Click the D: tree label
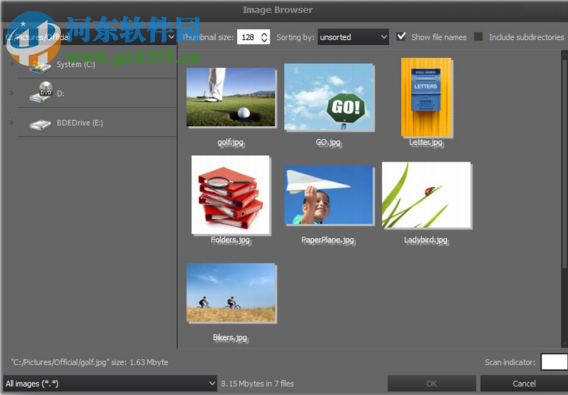 tap(60, 93)
